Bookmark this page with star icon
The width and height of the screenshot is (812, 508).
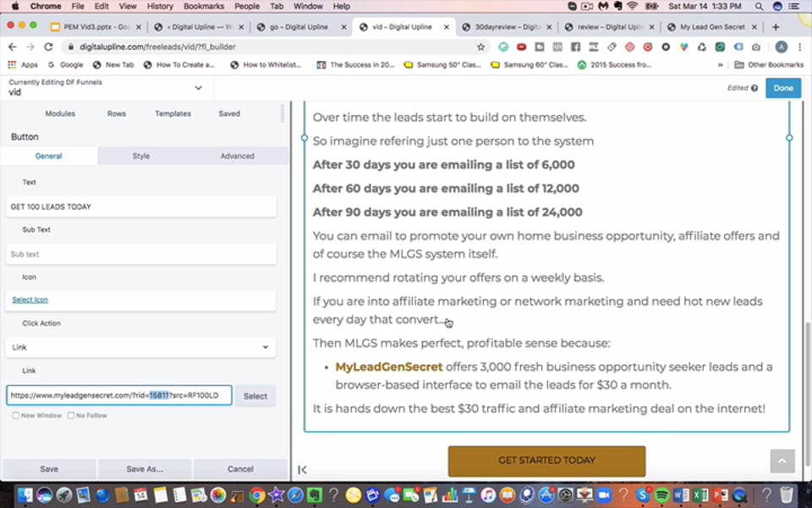click(480, 47)
